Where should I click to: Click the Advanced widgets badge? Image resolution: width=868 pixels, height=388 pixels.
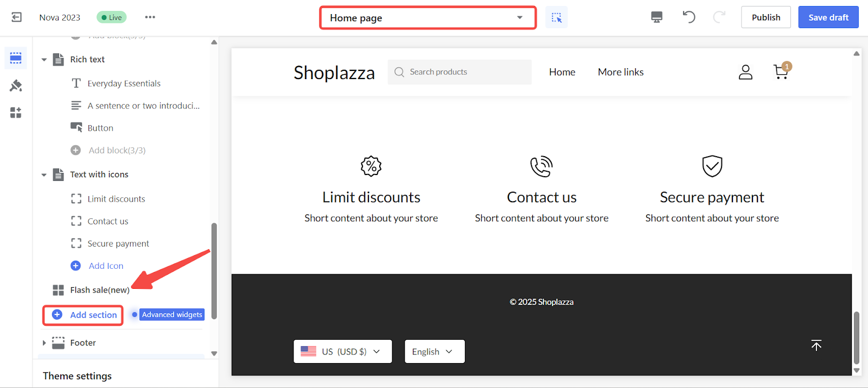(x=172, y=314)
